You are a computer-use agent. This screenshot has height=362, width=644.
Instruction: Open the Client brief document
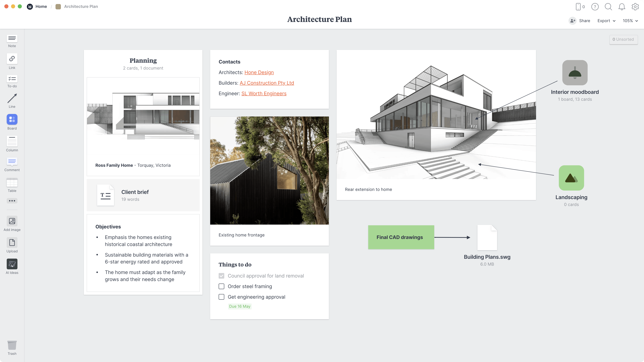click(143, 195)
